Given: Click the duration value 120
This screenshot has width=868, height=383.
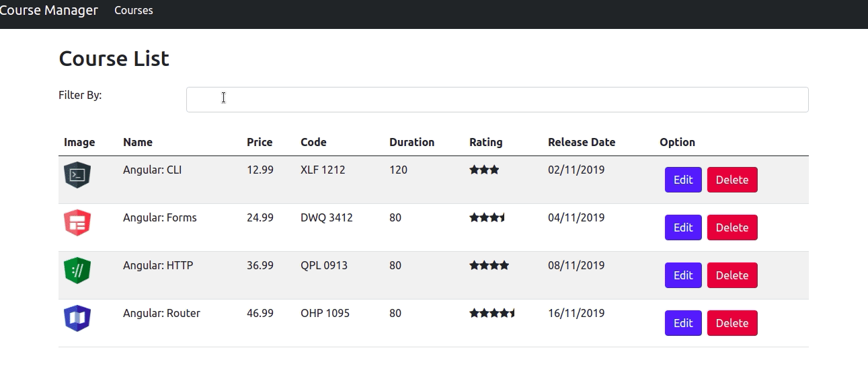Looking at the screenshot, I should click(x=398, y=170).
